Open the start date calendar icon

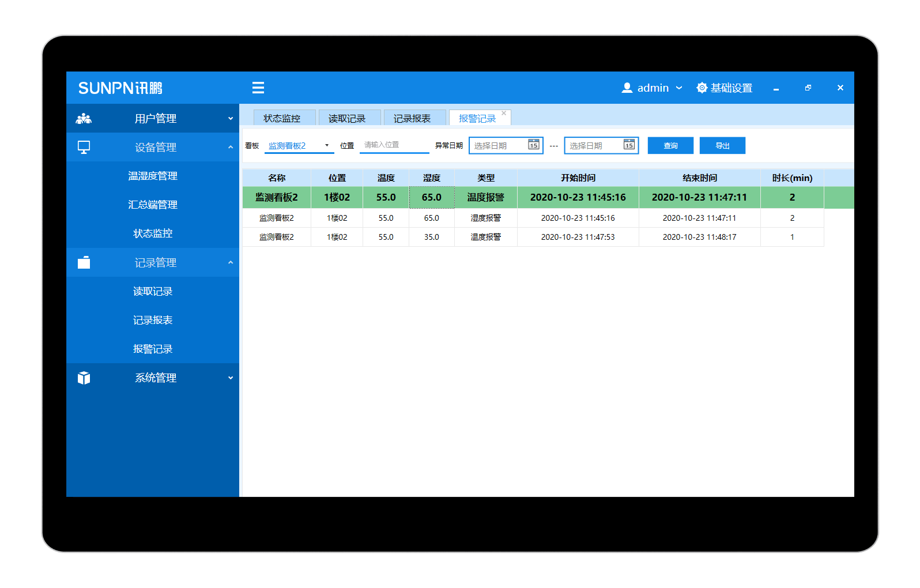(534, 145)
